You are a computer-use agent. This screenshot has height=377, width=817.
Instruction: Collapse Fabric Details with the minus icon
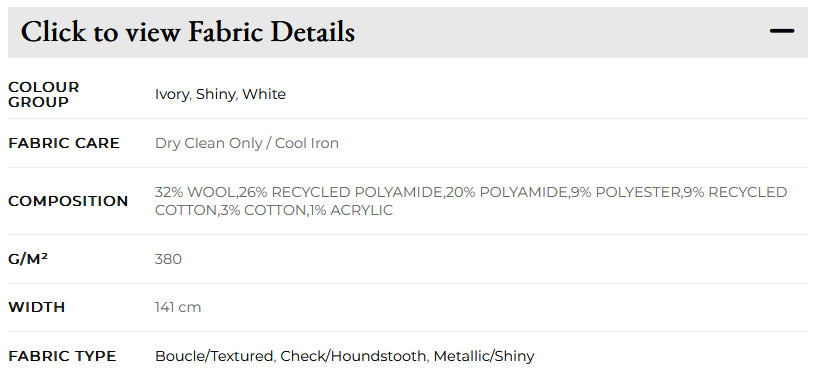pyautogui.click(x=782, y=31)
